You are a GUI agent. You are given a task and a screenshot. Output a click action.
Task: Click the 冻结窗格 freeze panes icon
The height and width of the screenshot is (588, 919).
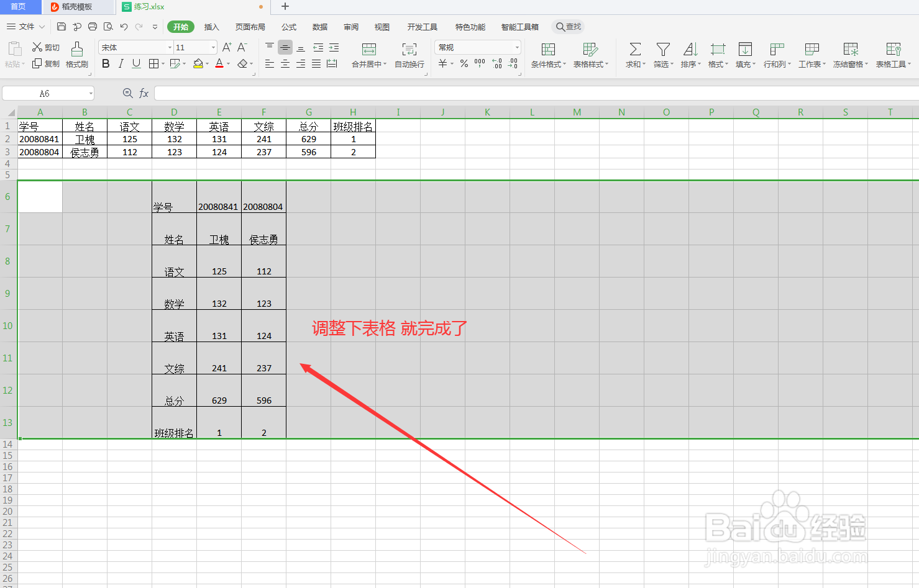(851, 50)
